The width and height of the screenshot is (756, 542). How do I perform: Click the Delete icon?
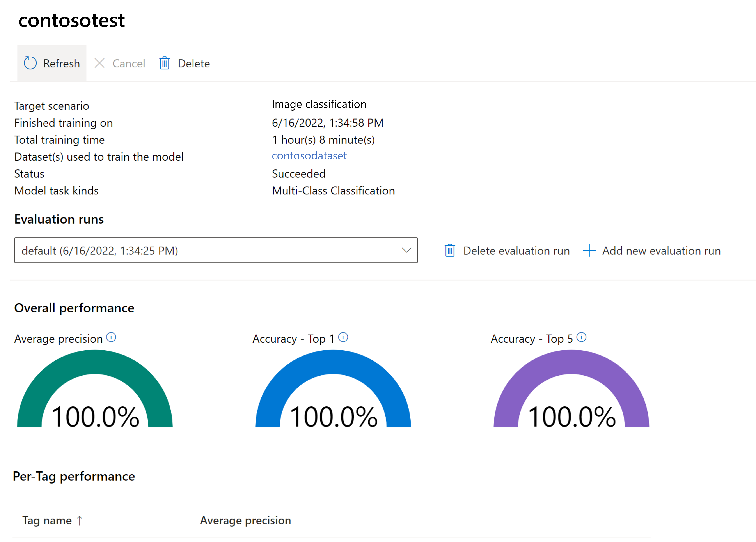[x=164, y=63]
